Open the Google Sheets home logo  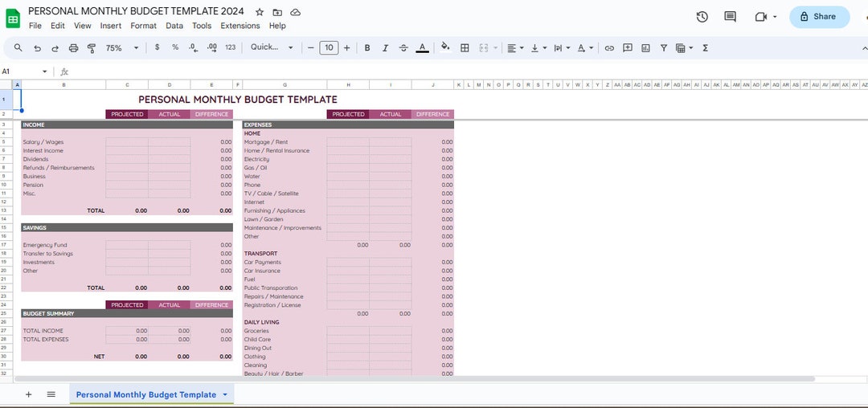pos(14,18)
